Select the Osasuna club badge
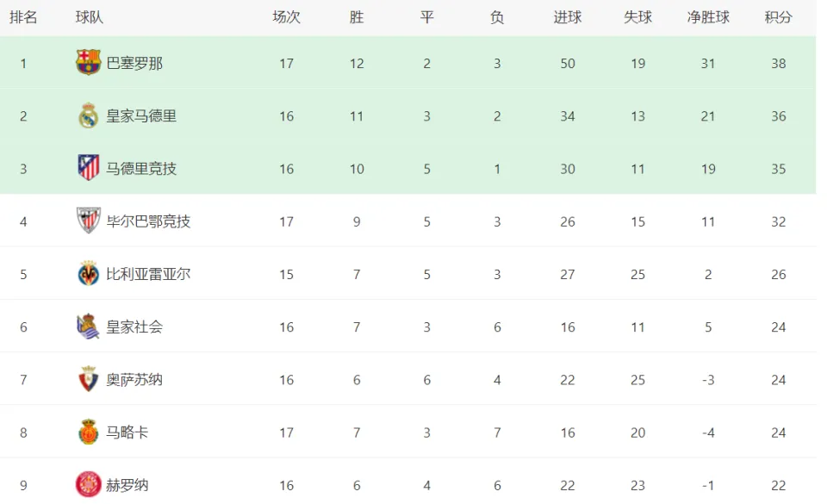The width and height of the screenshot is (827, 504). point(88,379)
